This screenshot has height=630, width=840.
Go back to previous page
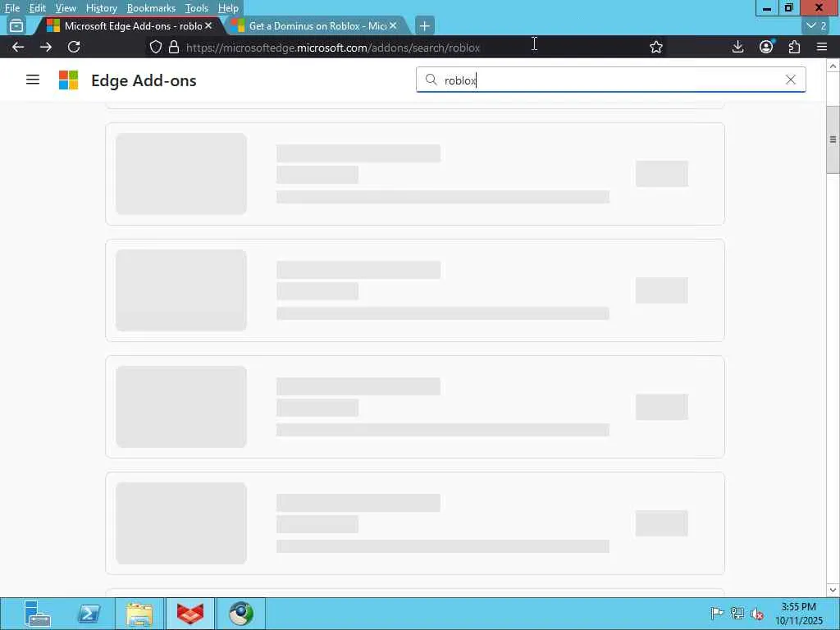click(18, 47)
